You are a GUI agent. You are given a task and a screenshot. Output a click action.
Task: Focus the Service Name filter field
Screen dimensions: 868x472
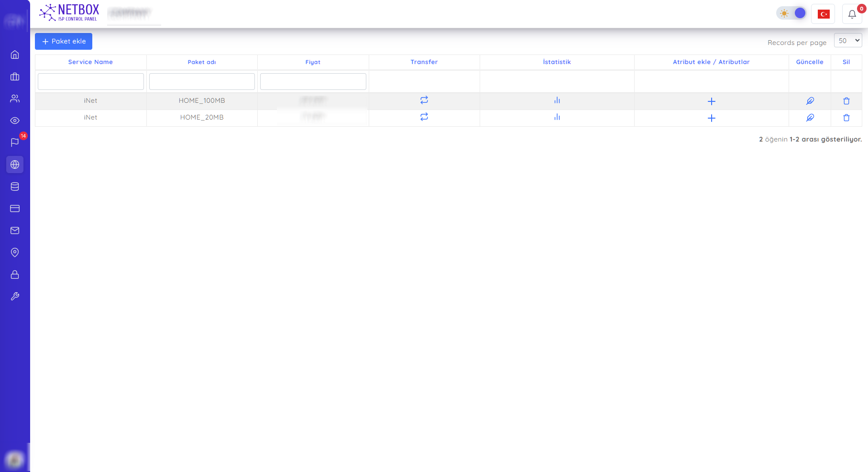tap(90, 82)
